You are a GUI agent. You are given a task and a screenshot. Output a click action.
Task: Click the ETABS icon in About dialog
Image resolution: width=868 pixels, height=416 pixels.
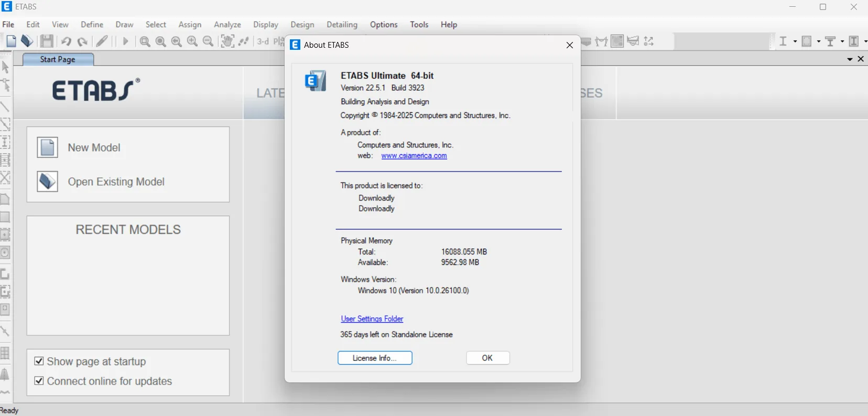pos(316,81)
